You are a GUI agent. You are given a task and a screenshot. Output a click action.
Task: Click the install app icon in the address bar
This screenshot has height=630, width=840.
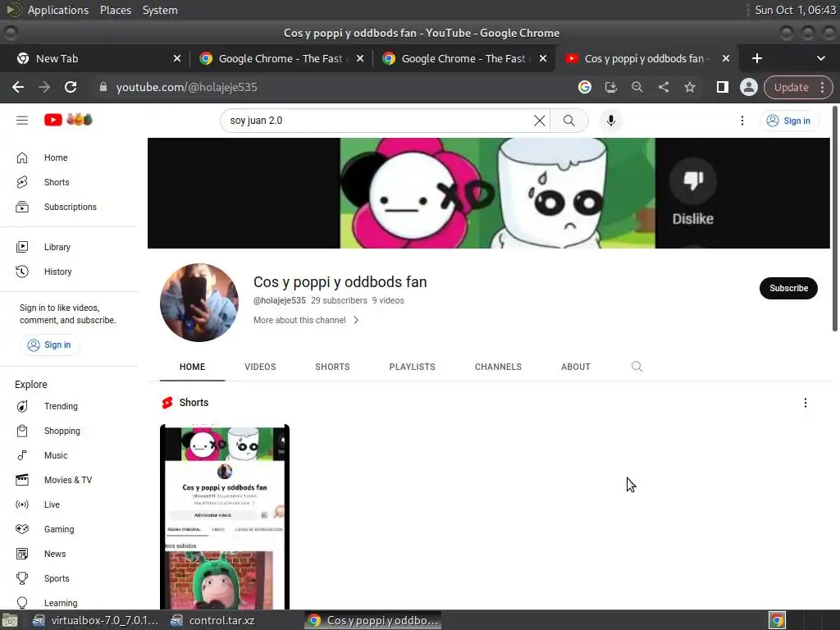(610, 87)
